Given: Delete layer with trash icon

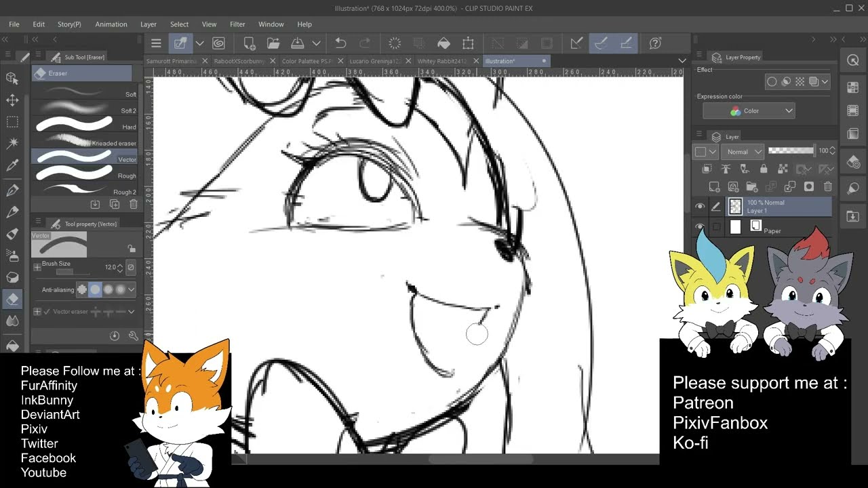Looking at the screenshot, I should coord(828,186).
